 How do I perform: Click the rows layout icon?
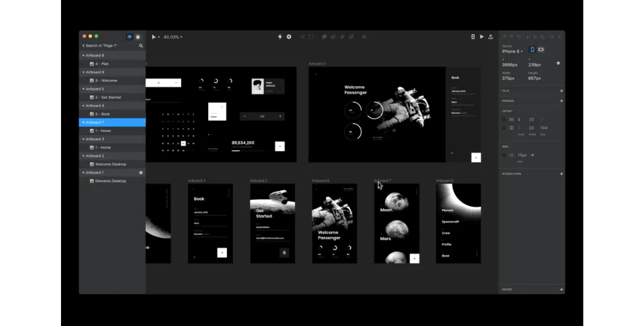click(511, 128)
